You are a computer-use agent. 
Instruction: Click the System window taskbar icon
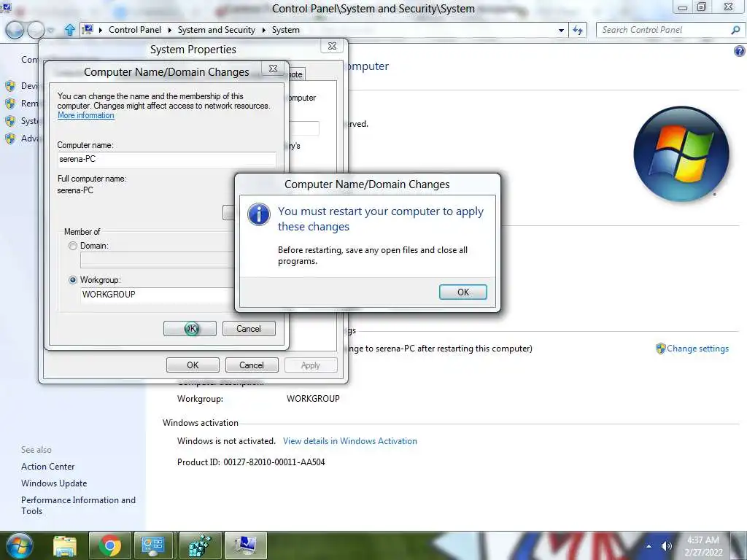pyautogui.click(x=245, y=546)
